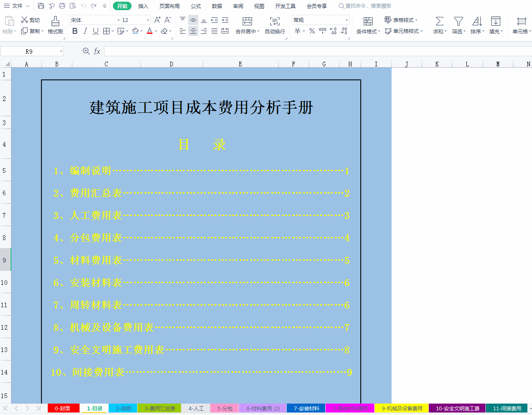Viewport: 532px width, 415px height.
Task: Open the 5-分包 sheet tab
Action: point(224,408)
